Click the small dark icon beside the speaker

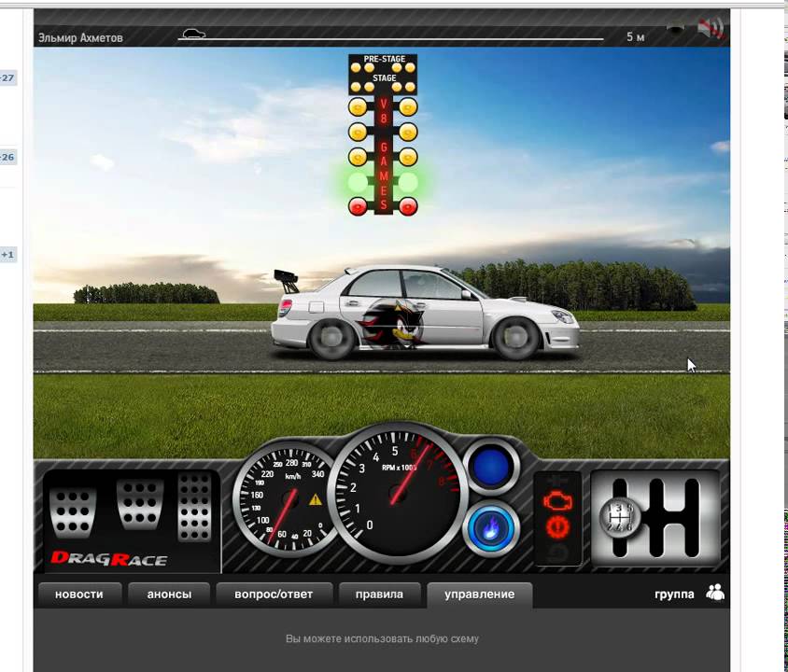click(x=674, y=30)
